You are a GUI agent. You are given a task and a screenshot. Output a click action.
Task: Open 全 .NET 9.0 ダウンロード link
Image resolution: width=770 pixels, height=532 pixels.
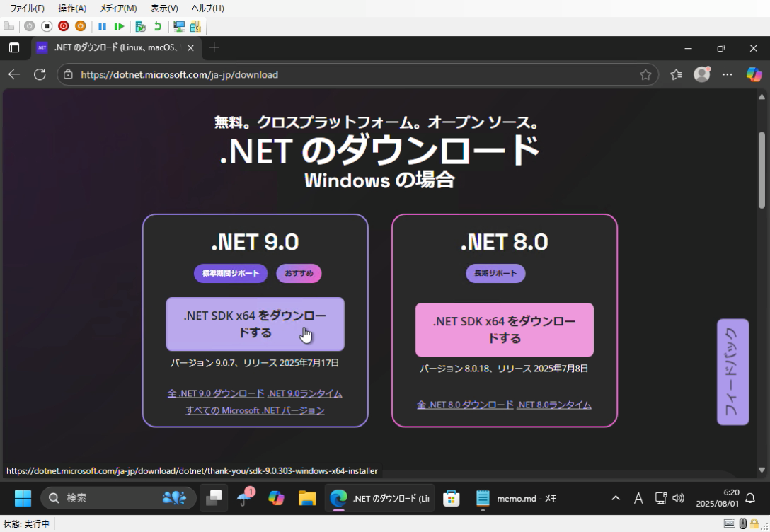tap(216, 393)
